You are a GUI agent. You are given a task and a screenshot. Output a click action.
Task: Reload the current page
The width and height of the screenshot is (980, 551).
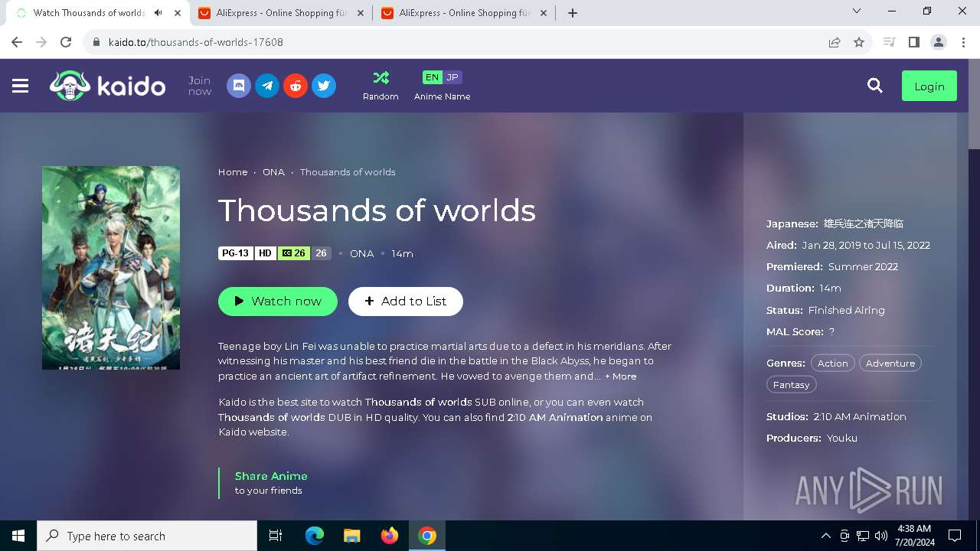(66, 42)
